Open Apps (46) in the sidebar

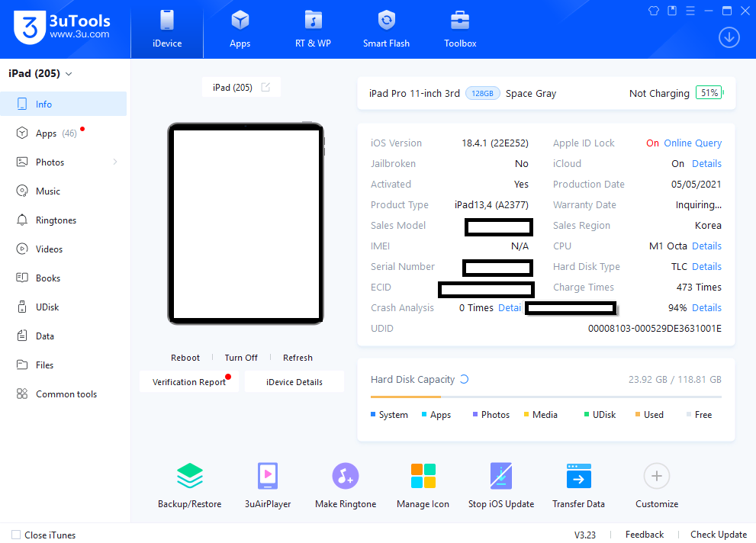point(63,133)
